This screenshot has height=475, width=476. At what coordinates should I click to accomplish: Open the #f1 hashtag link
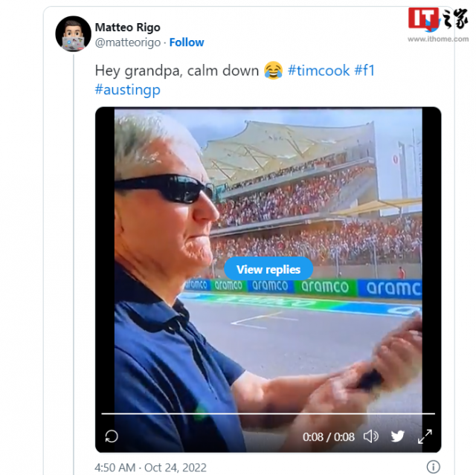point(364,71)
